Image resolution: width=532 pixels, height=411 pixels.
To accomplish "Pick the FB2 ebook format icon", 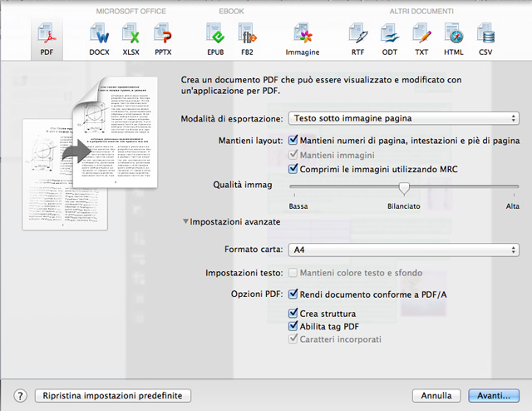I will [x=248, y=39].
